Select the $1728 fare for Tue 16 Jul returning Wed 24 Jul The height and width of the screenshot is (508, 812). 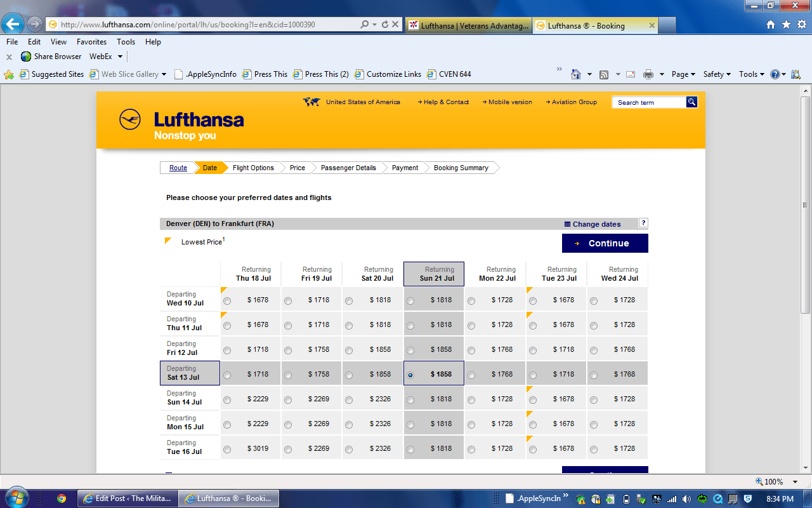point(593,448)
